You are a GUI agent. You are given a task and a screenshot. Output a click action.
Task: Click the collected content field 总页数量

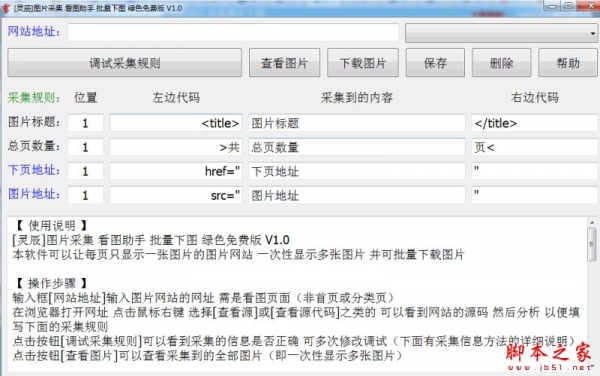[x=357, y=147]
